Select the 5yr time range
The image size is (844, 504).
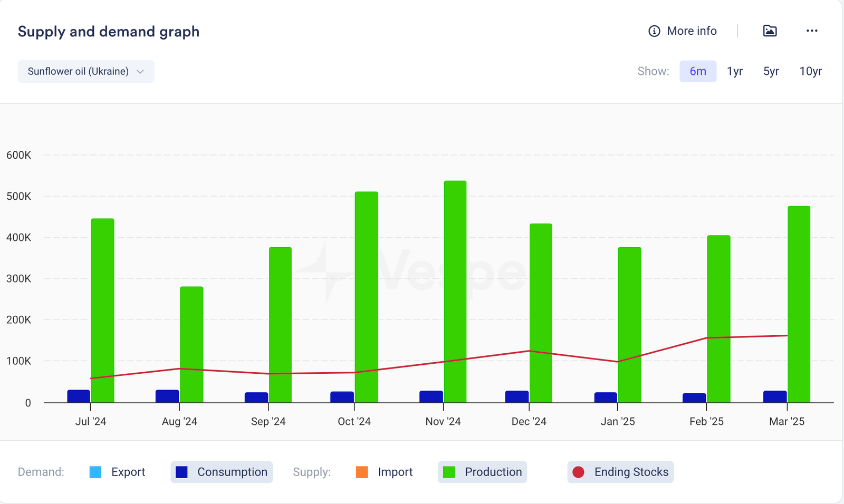coord(771,72)
